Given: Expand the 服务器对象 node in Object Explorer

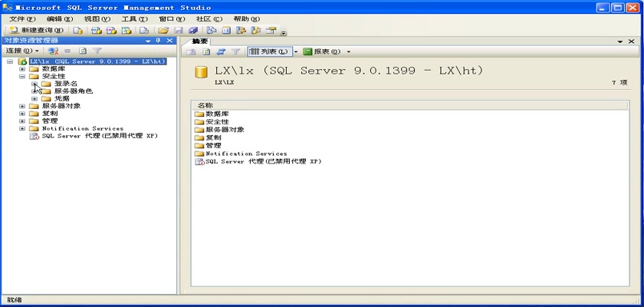Looking at the screenshot, I should (x=22, y=106).
